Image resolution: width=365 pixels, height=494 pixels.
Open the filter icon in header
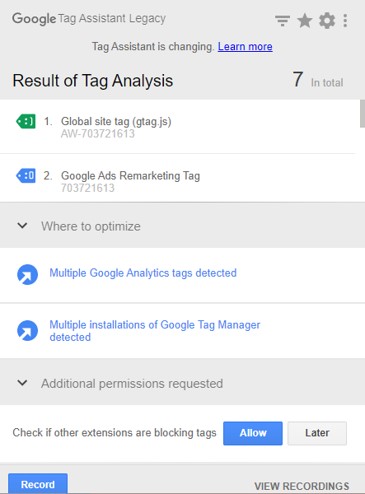282,21
